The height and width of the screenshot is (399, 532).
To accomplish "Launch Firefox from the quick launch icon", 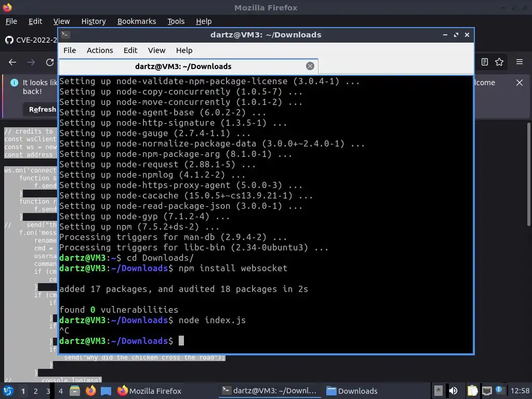I will pos(90,391).
